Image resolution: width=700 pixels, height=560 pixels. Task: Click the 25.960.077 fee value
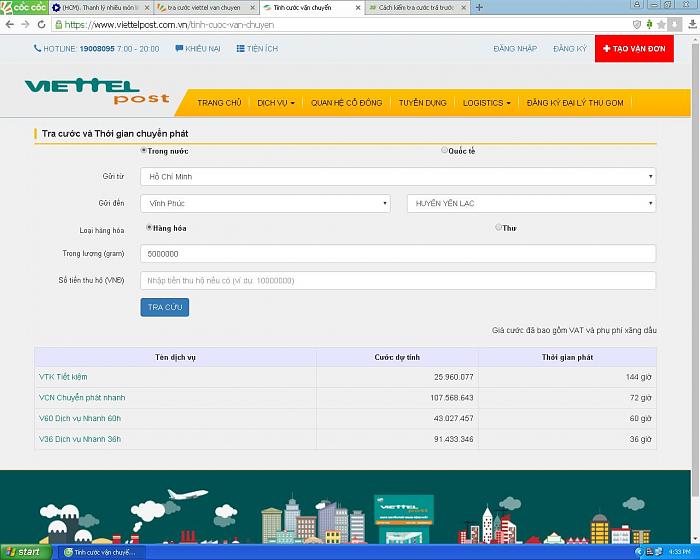[454, 377]
